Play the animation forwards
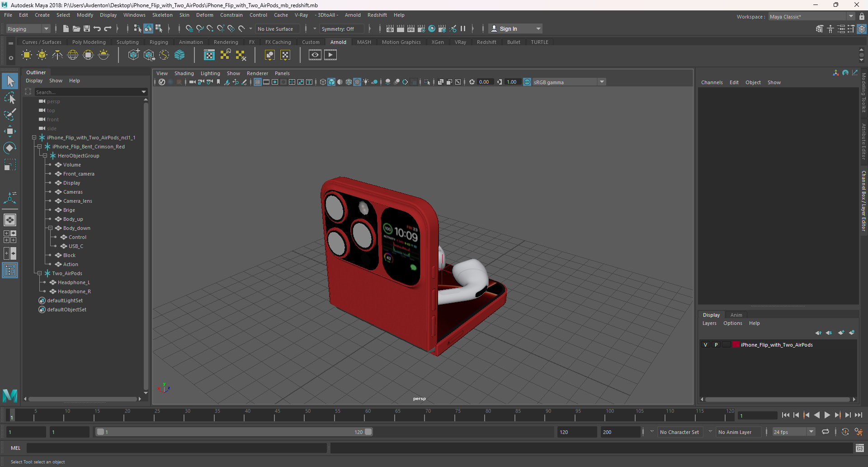The width and height of the screenshot is (868, 467). click(x=827, y=415)
